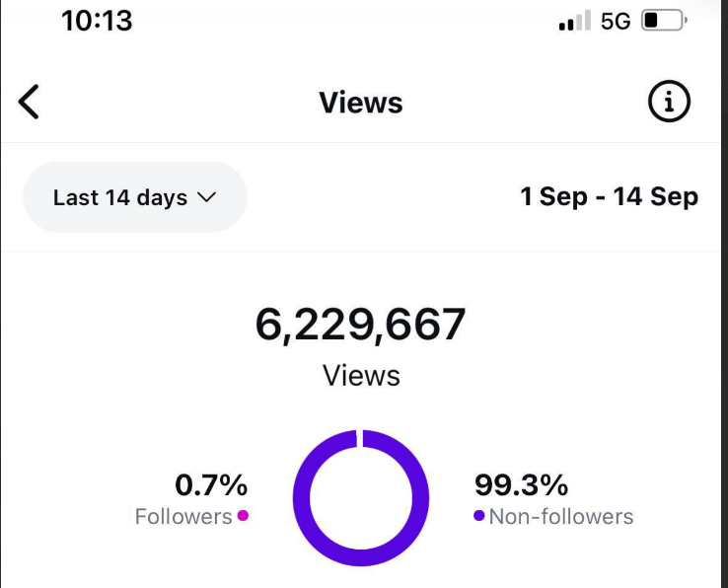Screen dimensions: 728x588
Task: Tap the 6,229,667 total views number
Action: point(361,325)
